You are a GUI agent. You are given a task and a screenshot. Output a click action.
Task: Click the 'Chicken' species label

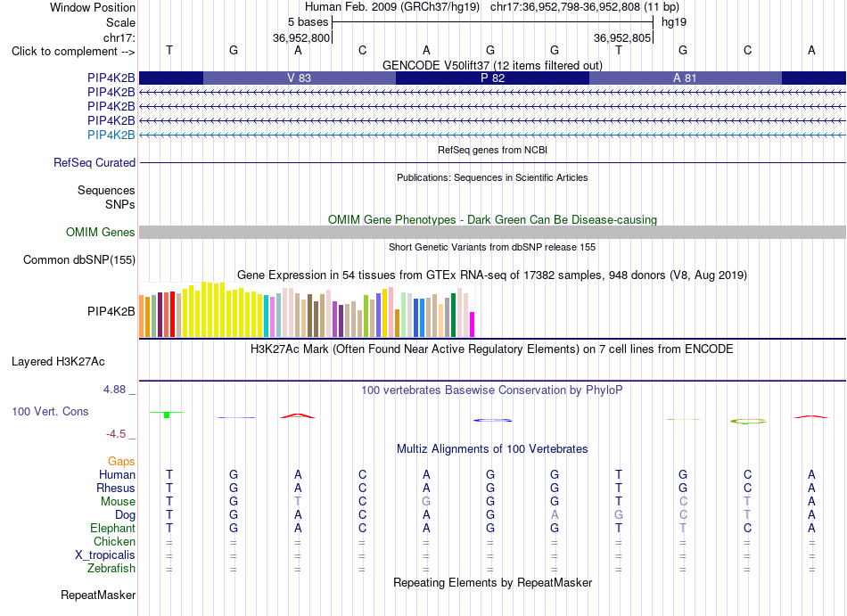click(114, 541)
